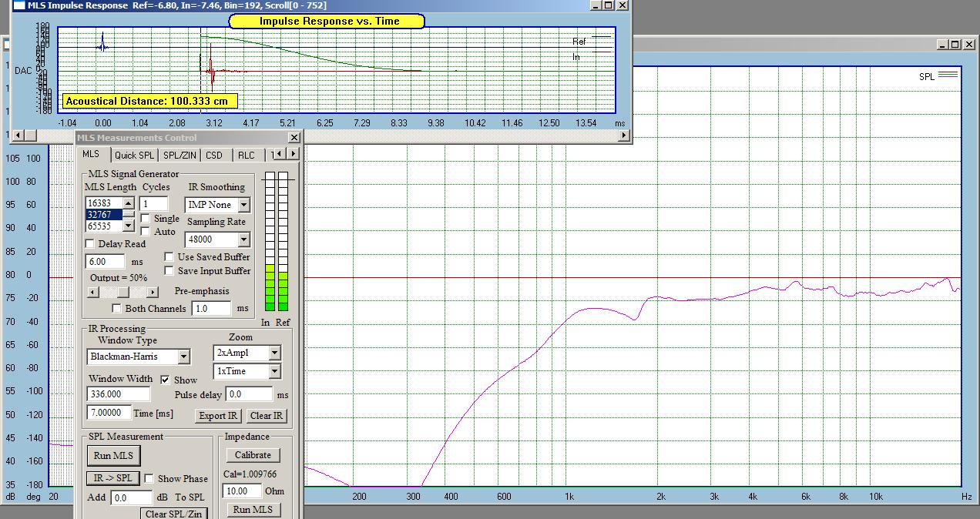Click the Ref legend in impulse window
The image size is (980, 519).
pyautogui.click(x=592, y=41)
